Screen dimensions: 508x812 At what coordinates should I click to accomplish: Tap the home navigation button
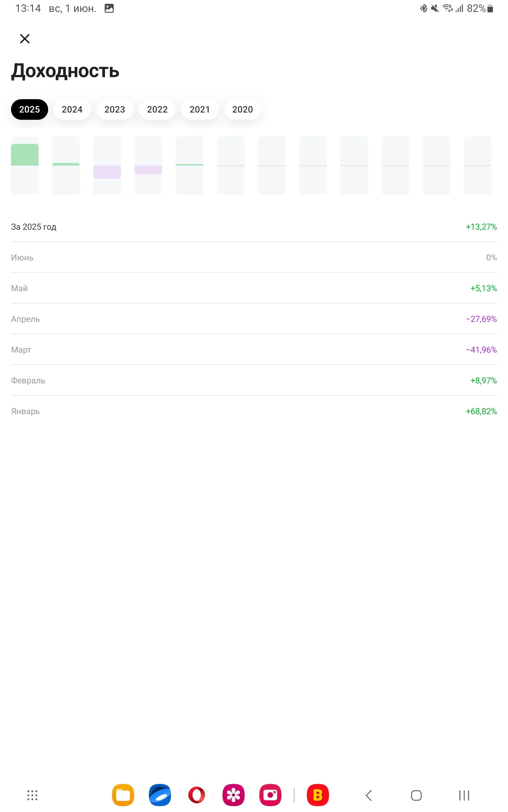(416, 795)
